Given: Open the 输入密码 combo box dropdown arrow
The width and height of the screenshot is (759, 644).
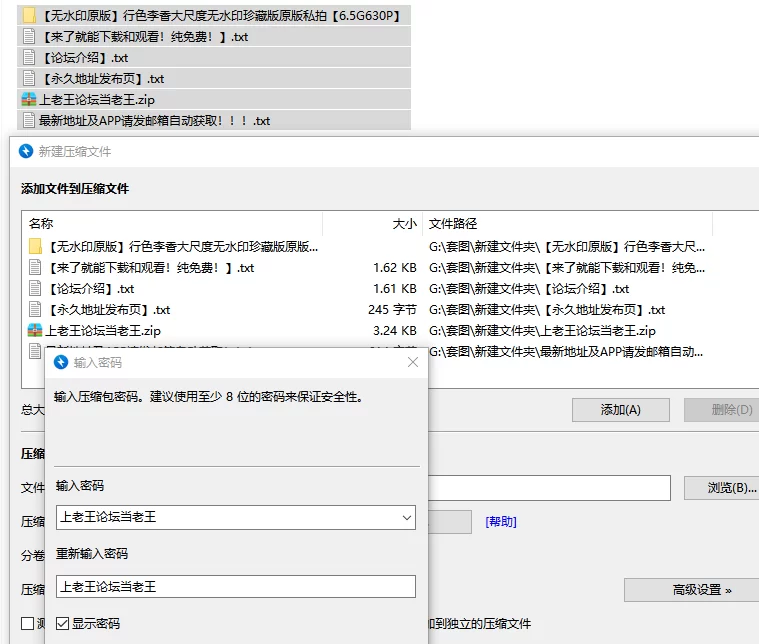Looking at the screenshot, I should 405,517.
